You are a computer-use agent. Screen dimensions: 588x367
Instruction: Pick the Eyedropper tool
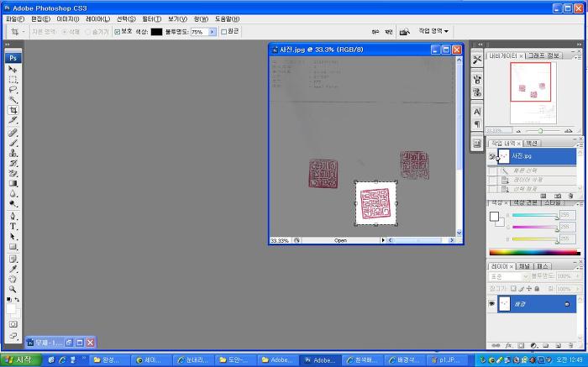click(x=13, y=269)
